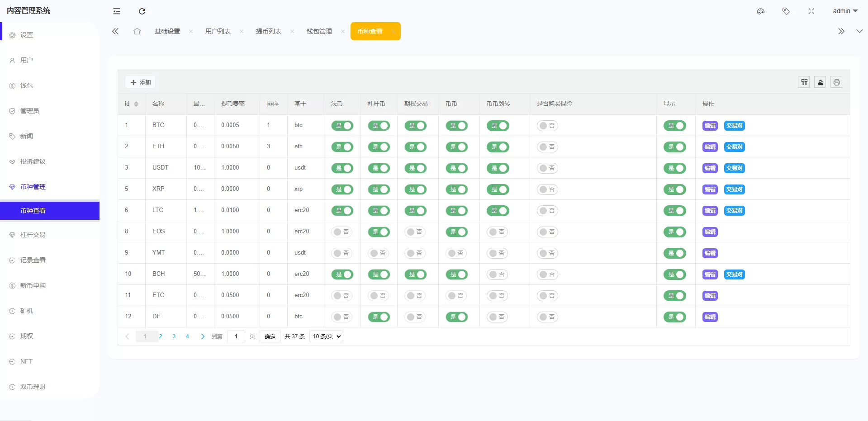Switch to the 钱包管理 tab
Viewport: 868px width, 421px height.
pyautogui.click(x=319, y=31)
